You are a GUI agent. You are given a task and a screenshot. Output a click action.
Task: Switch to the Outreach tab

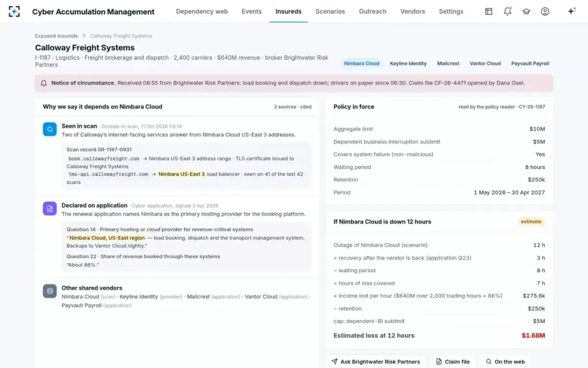(373, 11)
